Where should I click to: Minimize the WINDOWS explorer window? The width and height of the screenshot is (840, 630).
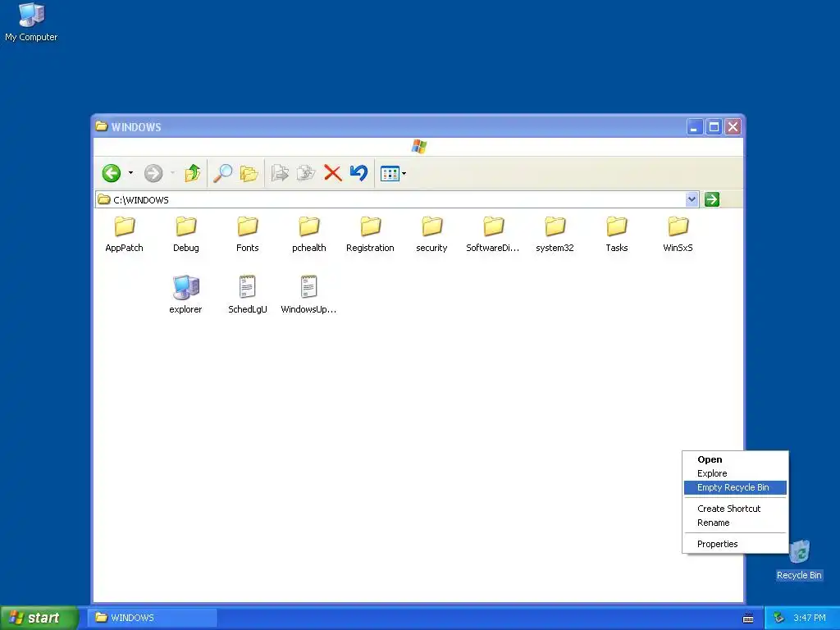(x=695, y=127)
